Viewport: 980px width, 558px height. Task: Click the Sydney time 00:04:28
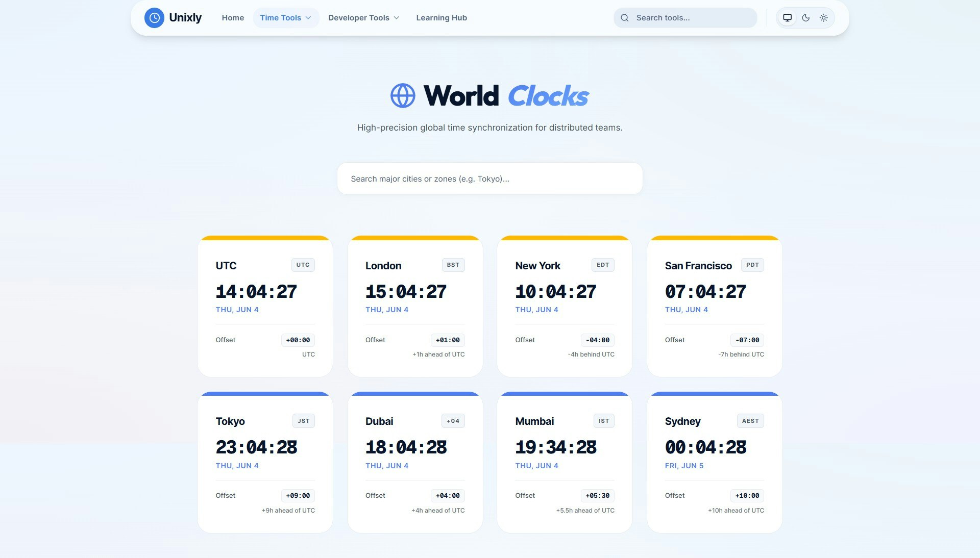click(x=705, y=447)
